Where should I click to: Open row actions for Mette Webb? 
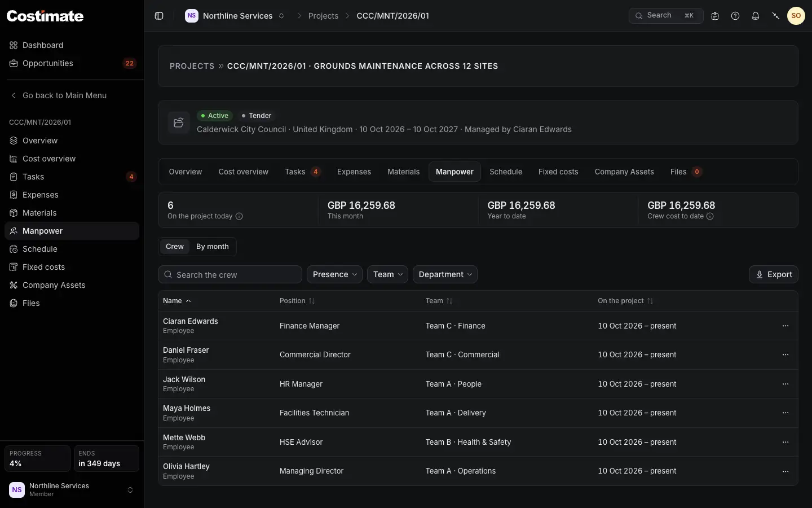pos(785,442)
